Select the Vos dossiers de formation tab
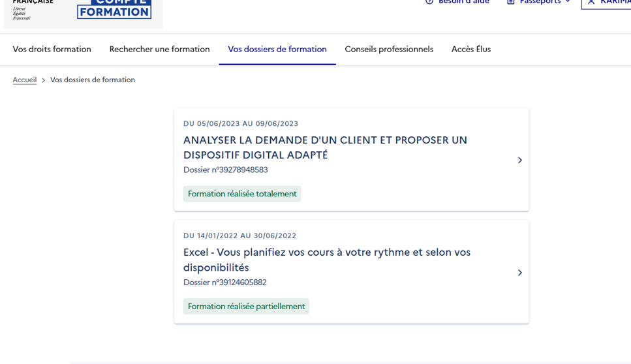This screenshot has height=364, width=631. pos(277,49)
